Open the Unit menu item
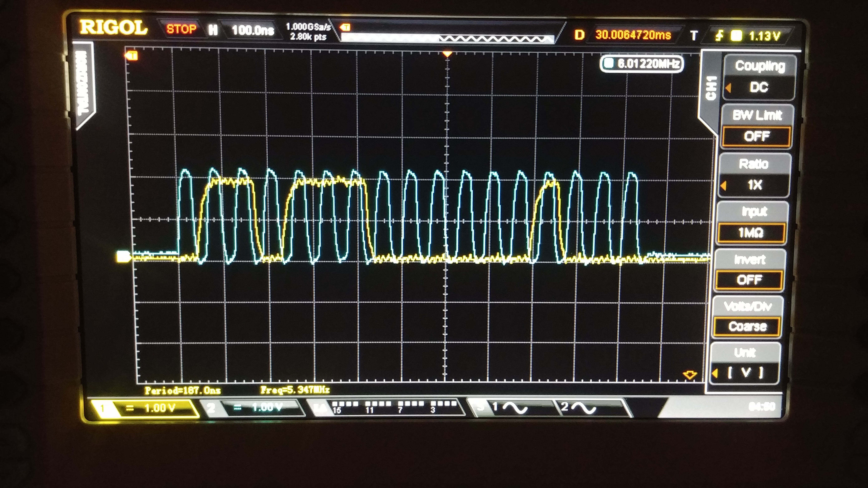The width and height of the screenshot is (868, 488). click(745, 353)
